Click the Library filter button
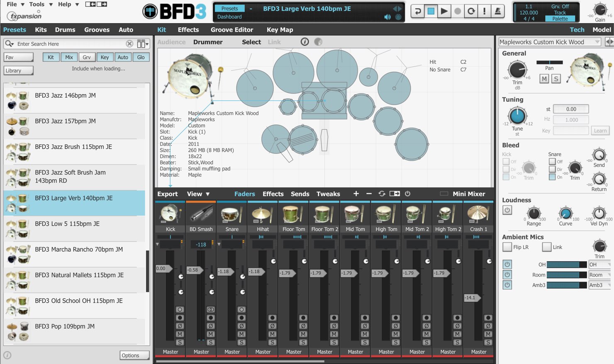This screenshot has width=614, height=364. click(19, 70)
